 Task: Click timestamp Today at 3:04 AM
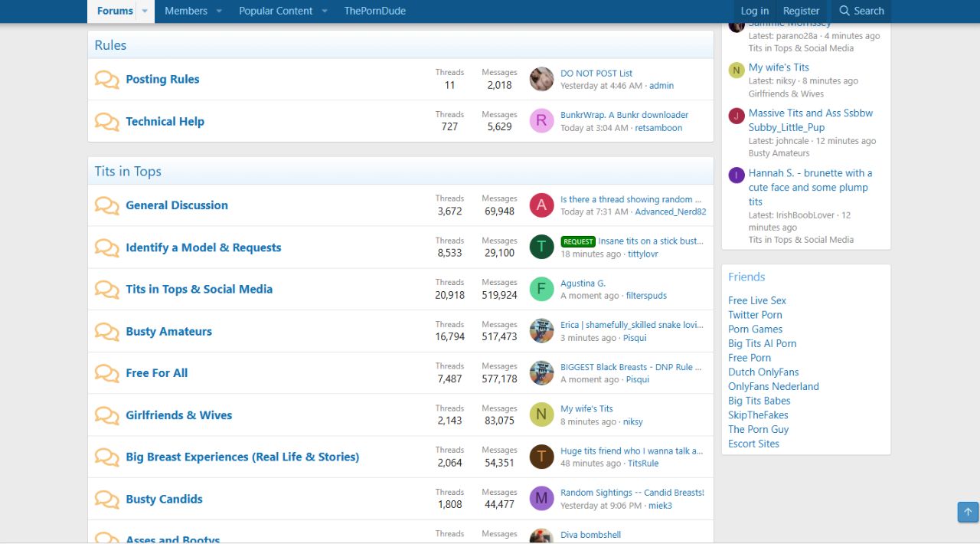point(594,128)
